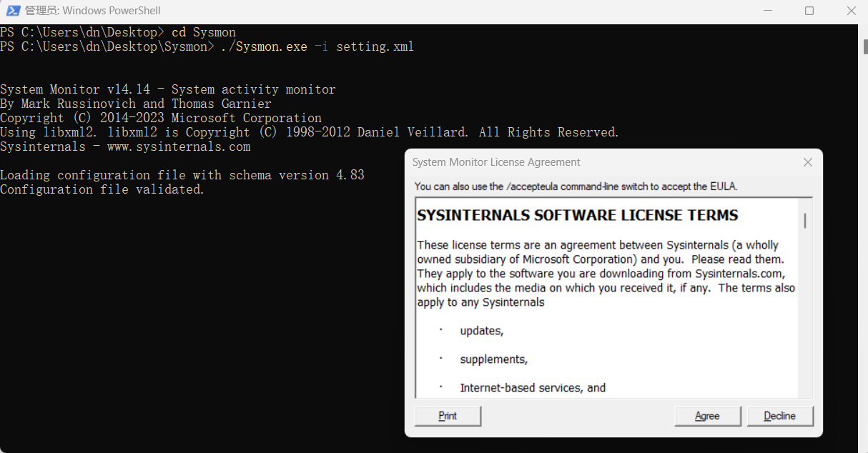Click the 'Using libxml2' copyright line
This screenshot has width=868, height=453.
(310, 132)
